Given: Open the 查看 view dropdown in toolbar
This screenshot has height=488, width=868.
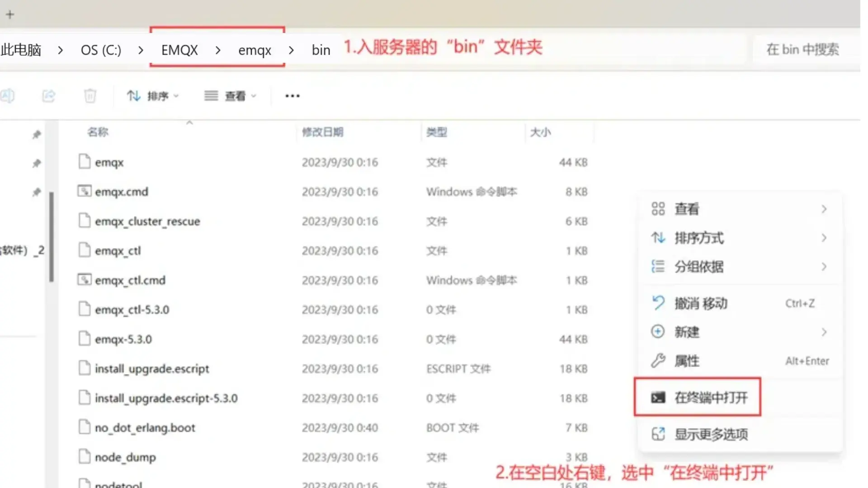Looking at the screenshot, I should 231,96.
